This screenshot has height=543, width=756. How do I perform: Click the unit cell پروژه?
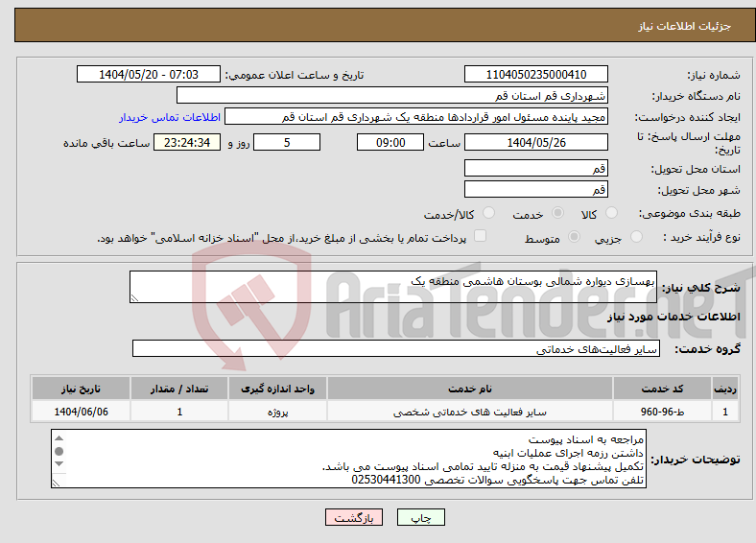click(x=277, y=412)
